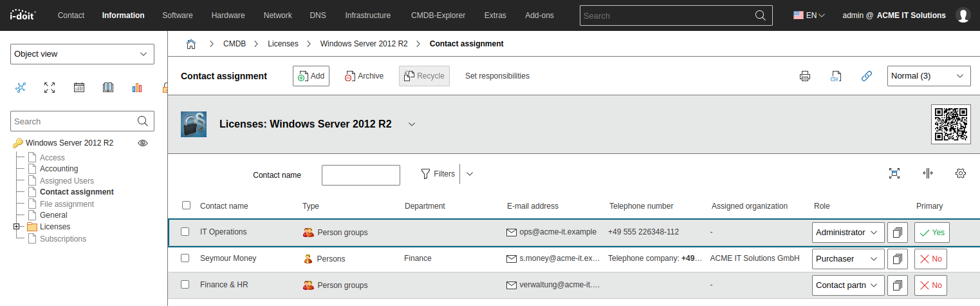This screenshot has width=980, height=306.
Task: Click the column width adjust icon
Action: pos(927,173)
